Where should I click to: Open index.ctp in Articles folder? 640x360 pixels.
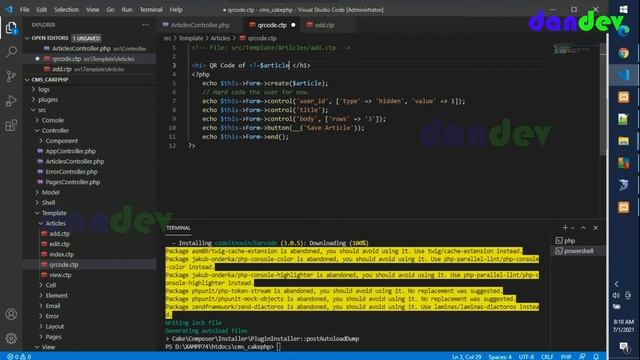(62, 254)
